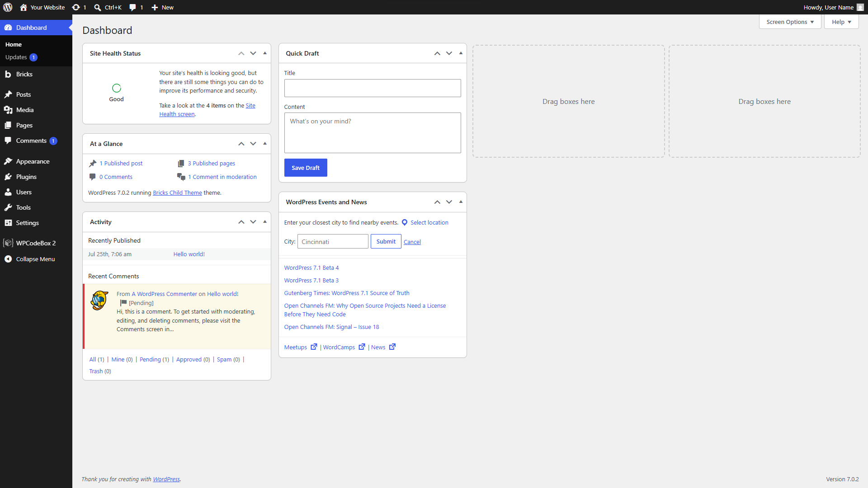Collapse the Quick Draft panel
The width and height of the screenshot is (868, 488).
point(461,53)
